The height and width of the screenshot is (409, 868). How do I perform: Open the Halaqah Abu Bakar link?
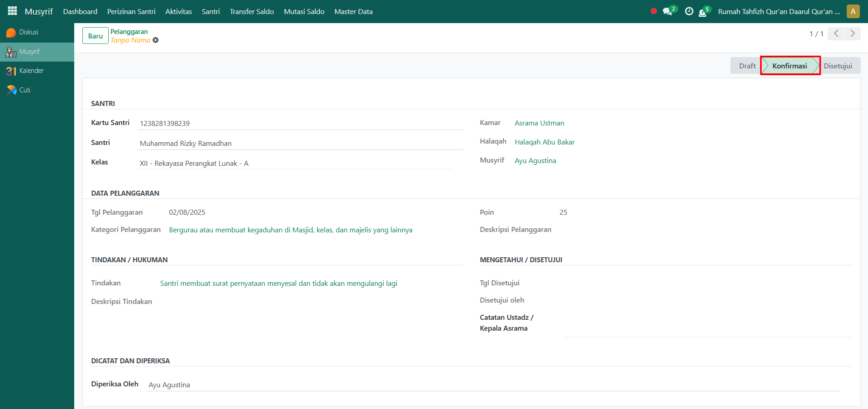544,142
